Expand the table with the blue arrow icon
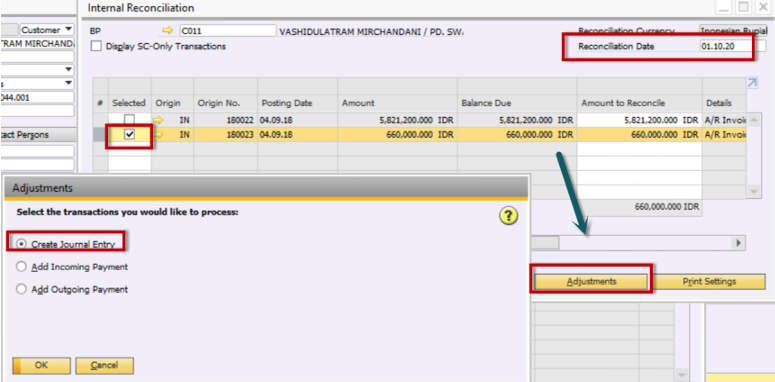Screen dimensions: 775x382 tap(752, 83)
